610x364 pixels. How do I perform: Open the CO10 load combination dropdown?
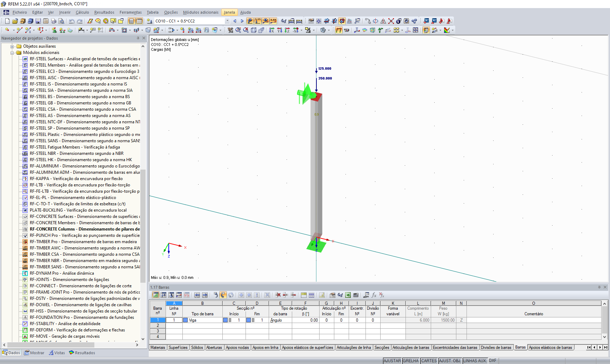pos(227,21)
